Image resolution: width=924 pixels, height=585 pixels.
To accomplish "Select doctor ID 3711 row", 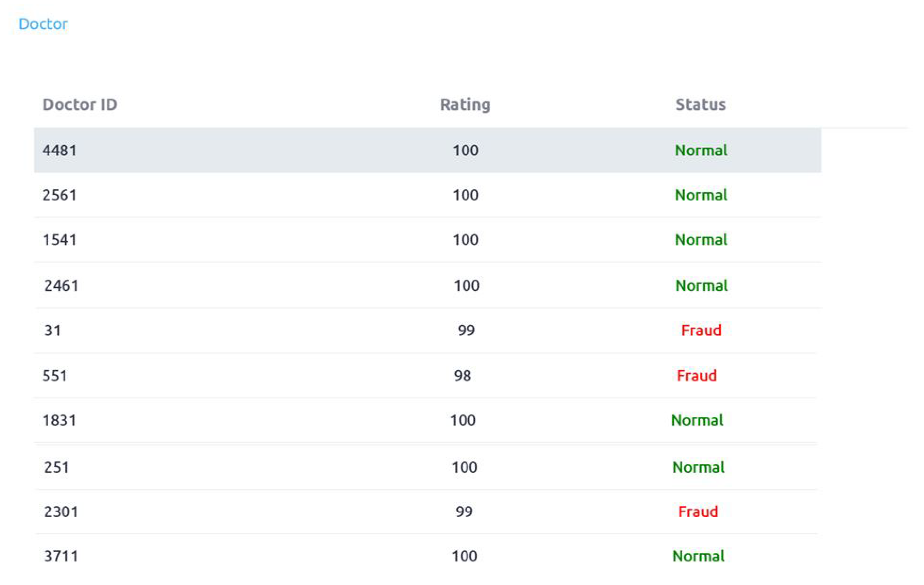I will tap(61, 556).
